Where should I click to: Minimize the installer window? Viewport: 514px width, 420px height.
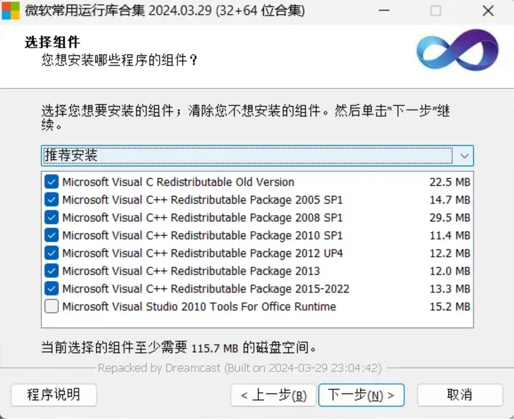(384, 11)
